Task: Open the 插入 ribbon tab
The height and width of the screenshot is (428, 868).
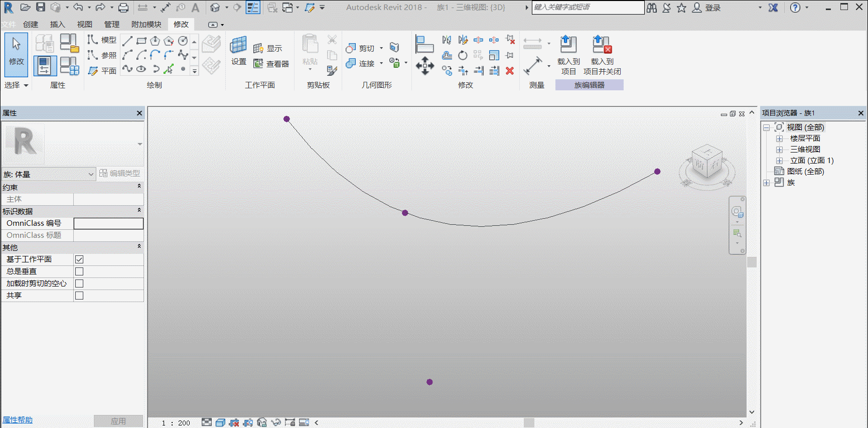Action: (x=58, y=24)
